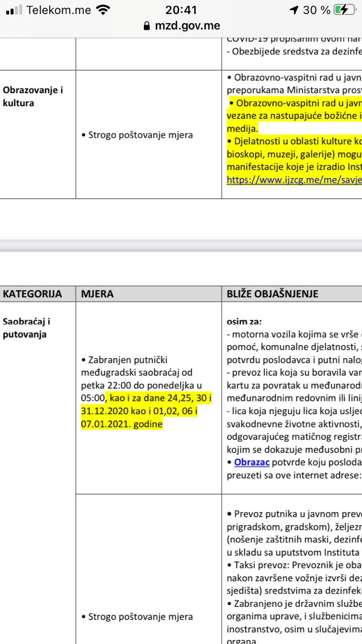The width and height of the screenshot is (362, 644).
Task: Tap the location services arrow icon
Action: [x=294, y=10]
